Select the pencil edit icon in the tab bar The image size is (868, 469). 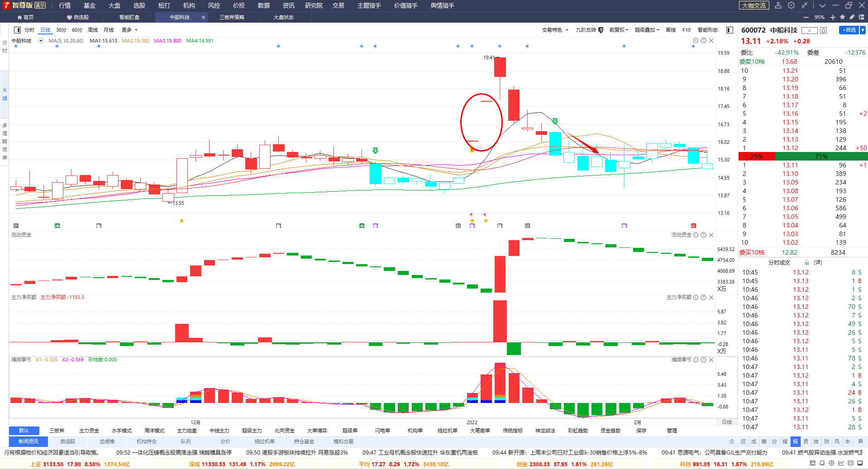click(852, 17)
